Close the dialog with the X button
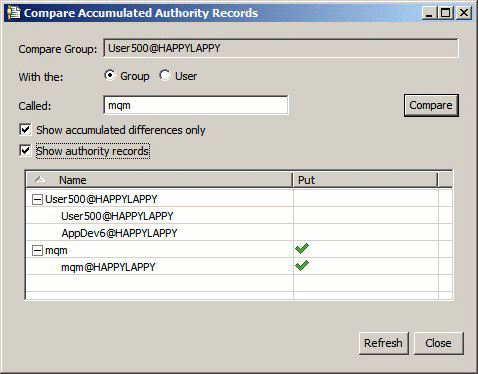Screen dimensions: 478x374 [464, 13]
